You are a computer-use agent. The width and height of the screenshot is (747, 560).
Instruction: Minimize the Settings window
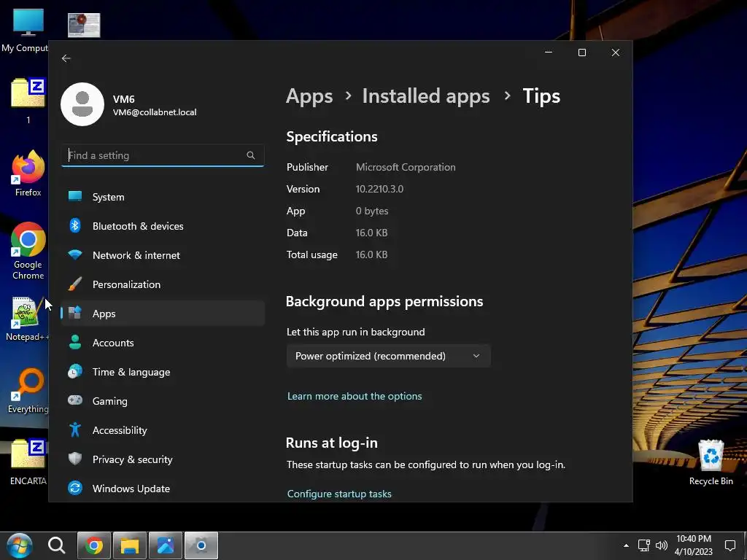pyautogui.click(x=549, y=52)
